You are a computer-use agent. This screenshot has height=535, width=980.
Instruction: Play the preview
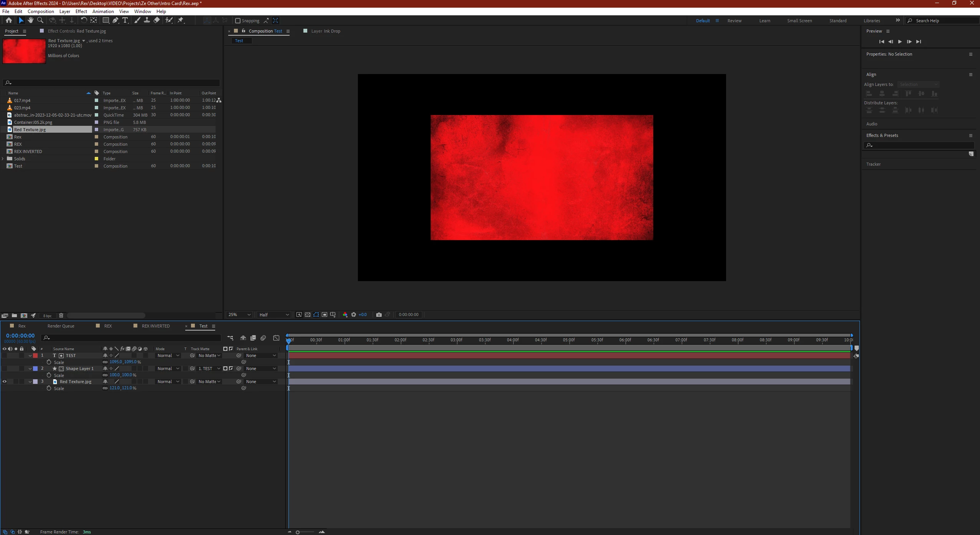coord(900,41)
